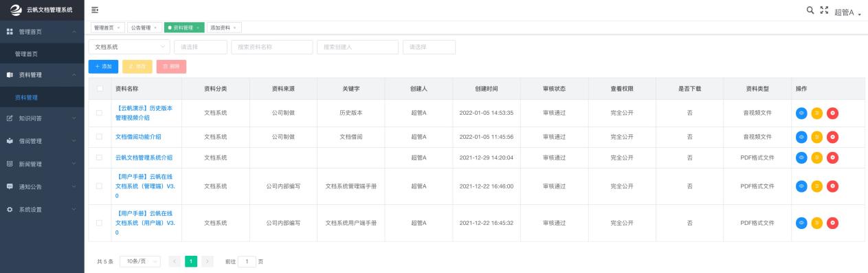Click the red 删除 button
Screen dimensions: 868x273
point(171,66)
